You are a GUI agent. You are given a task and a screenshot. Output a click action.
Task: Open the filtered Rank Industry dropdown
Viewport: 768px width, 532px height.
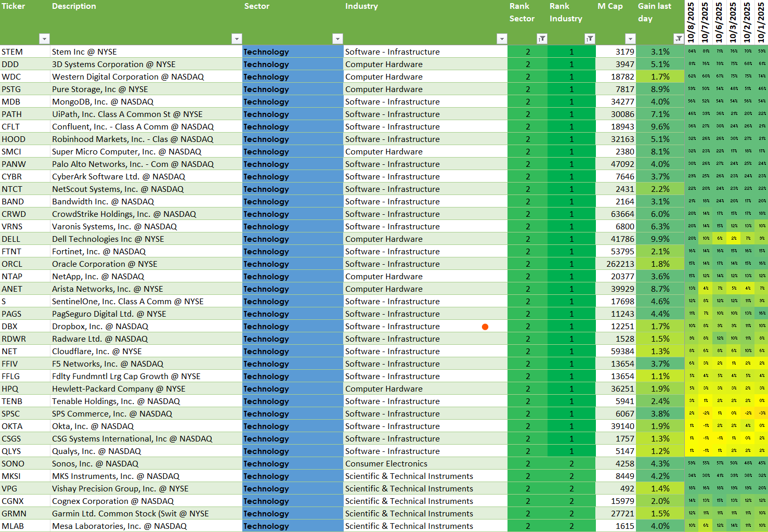click(590, 39)
